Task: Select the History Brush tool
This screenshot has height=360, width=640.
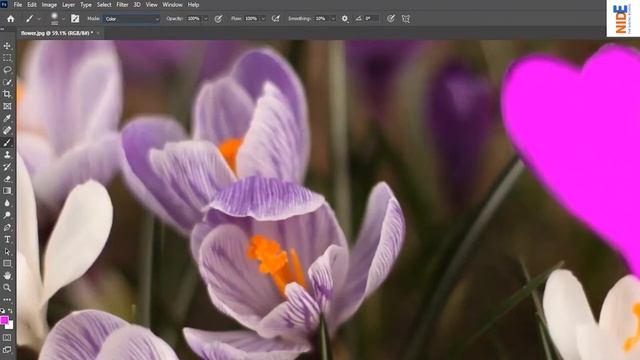Action: point(7,167)
